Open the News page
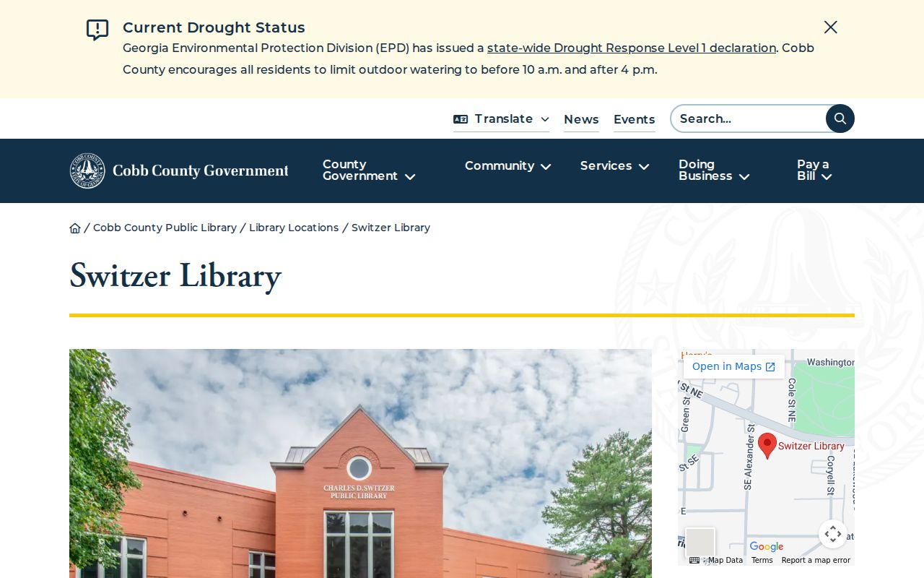The width and height of the screenshot is (924, 578). pyautogui.click(x=581, y=119)
